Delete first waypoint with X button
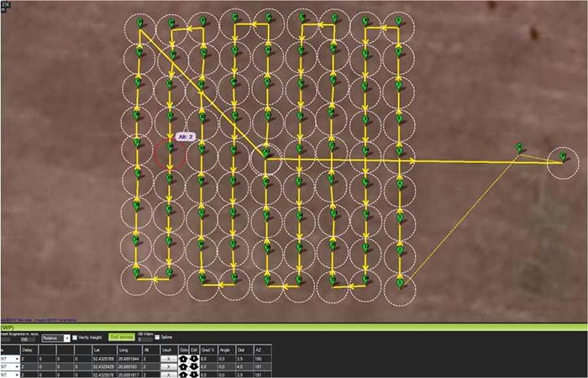This screenshot has height=378, width=588. tap(167, 357)
